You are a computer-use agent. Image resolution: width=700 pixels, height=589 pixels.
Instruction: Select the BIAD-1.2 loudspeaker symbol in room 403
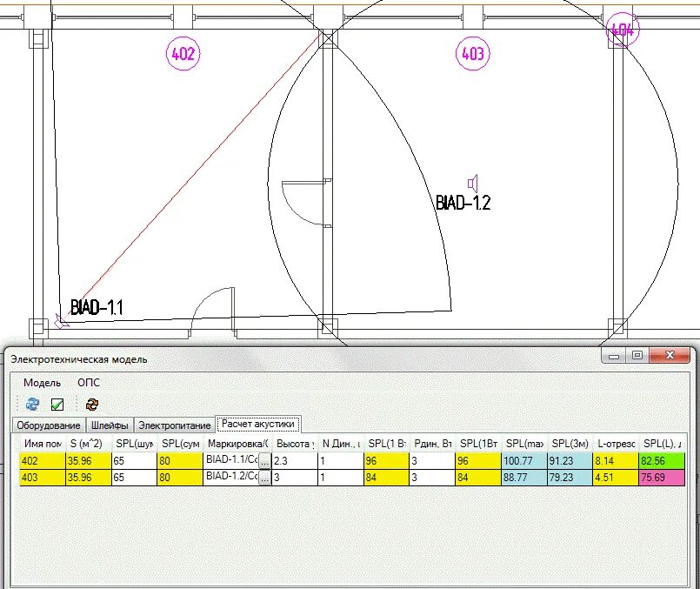coord(473,183)
